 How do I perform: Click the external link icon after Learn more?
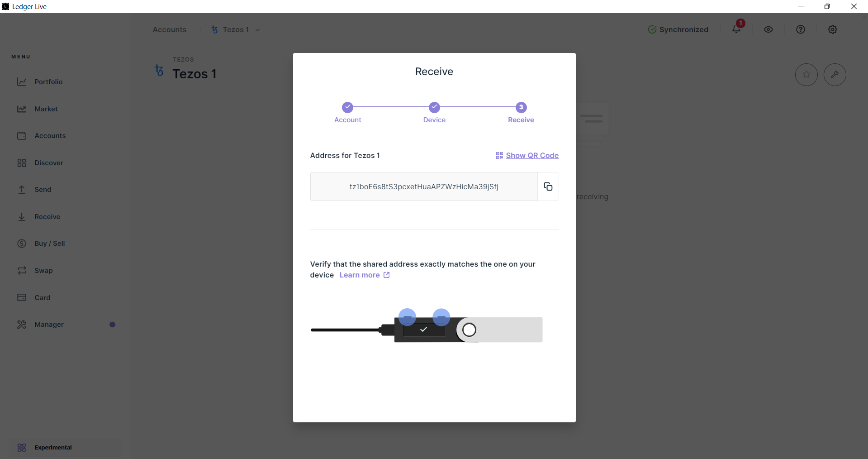[386, 275]
